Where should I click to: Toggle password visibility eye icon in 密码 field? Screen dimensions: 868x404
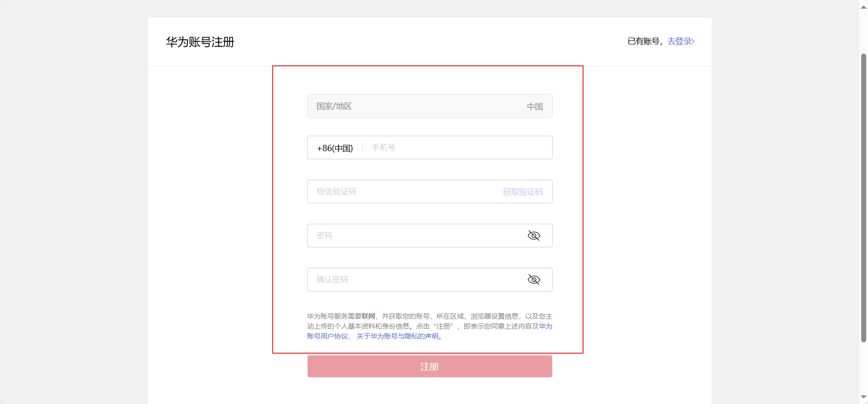tap(534, 236)
